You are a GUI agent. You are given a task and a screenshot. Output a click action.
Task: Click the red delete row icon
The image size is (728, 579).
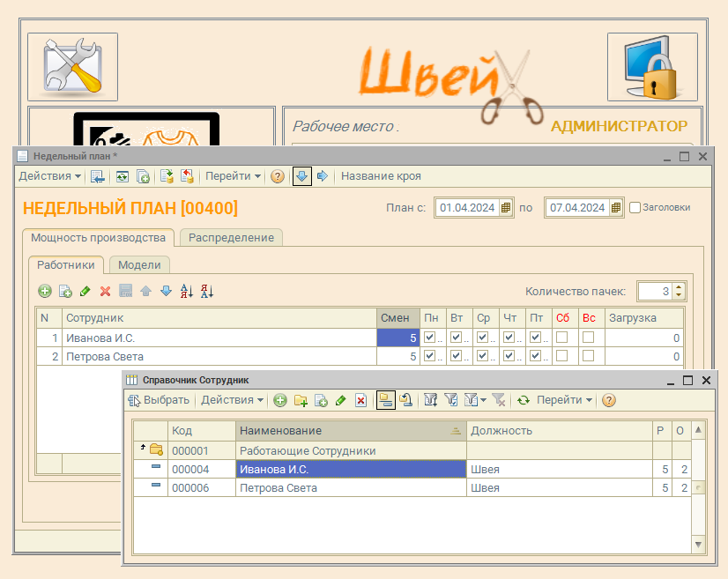point(105,291)
